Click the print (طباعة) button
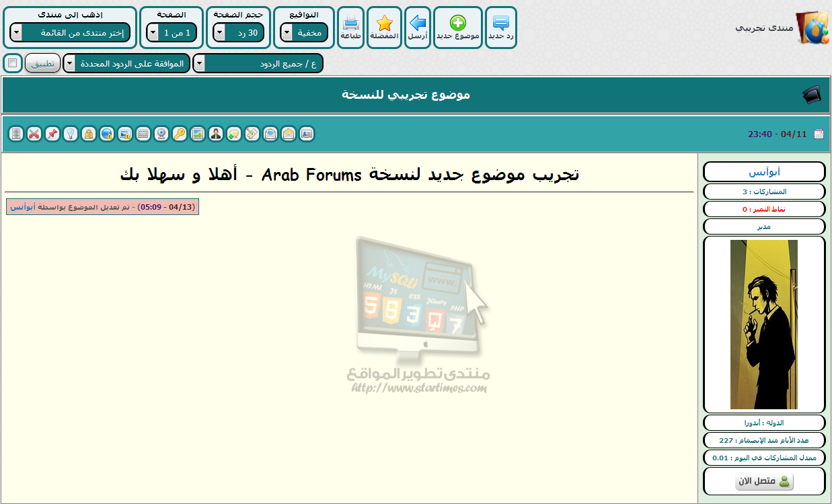The image size is (832, 504). click(x=350, y=28)
